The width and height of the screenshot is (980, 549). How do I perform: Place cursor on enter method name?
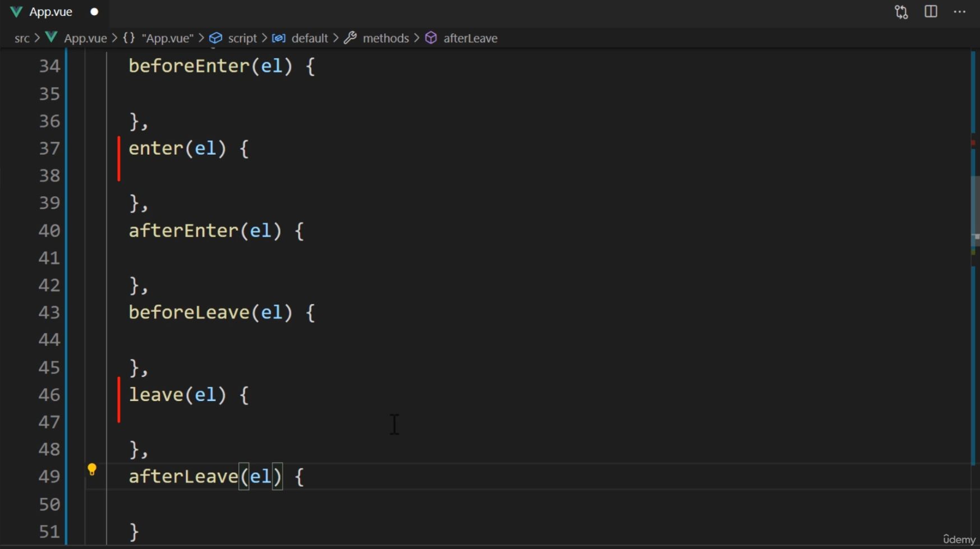[156, 149]
